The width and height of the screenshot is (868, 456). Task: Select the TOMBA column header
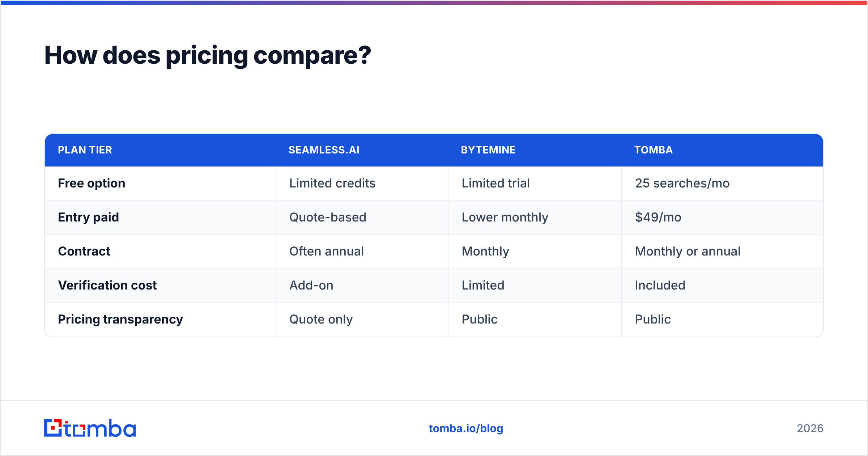(x=654, y=150)
